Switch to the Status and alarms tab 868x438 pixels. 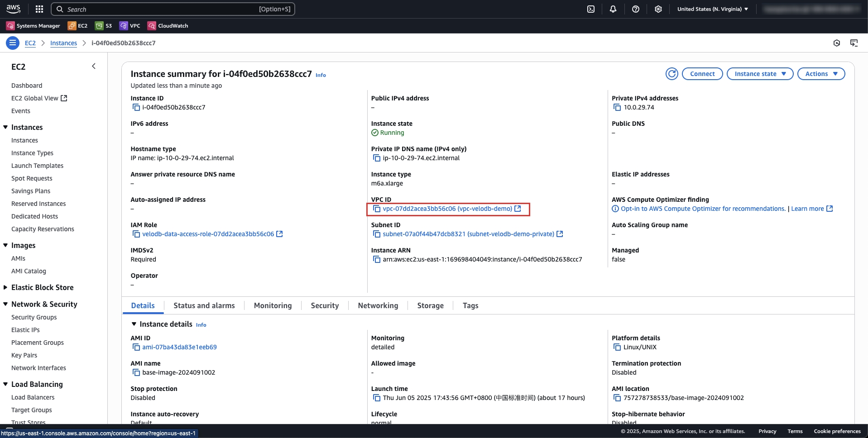204,305
